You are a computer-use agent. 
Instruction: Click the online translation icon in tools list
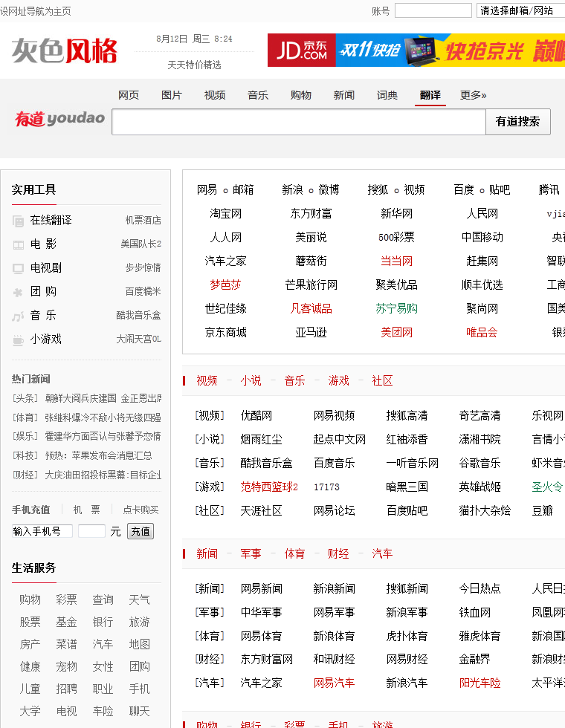pyautogui.click(x=18, y=221)
